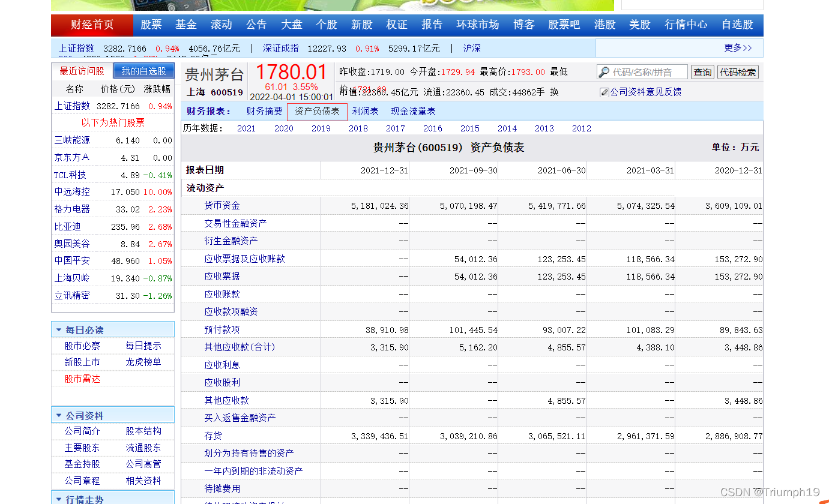Open the 美股 navigation item
Screen dimensions: 829x504
pyautogui.click(x=640, y=25)
